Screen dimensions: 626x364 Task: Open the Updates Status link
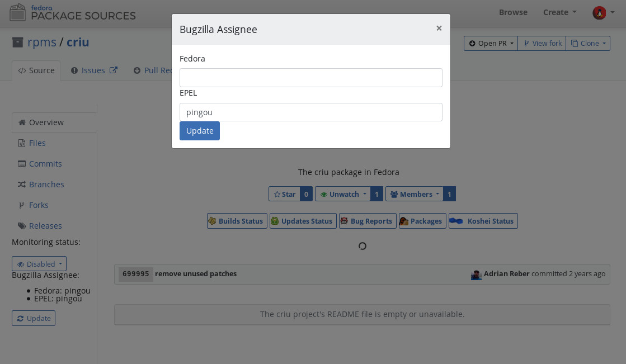(x=303, y=221)
